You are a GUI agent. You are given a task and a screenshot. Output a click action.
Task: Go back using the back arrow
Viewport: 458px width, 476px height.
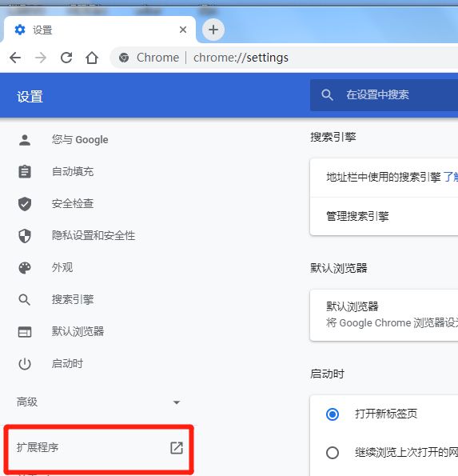15,58
